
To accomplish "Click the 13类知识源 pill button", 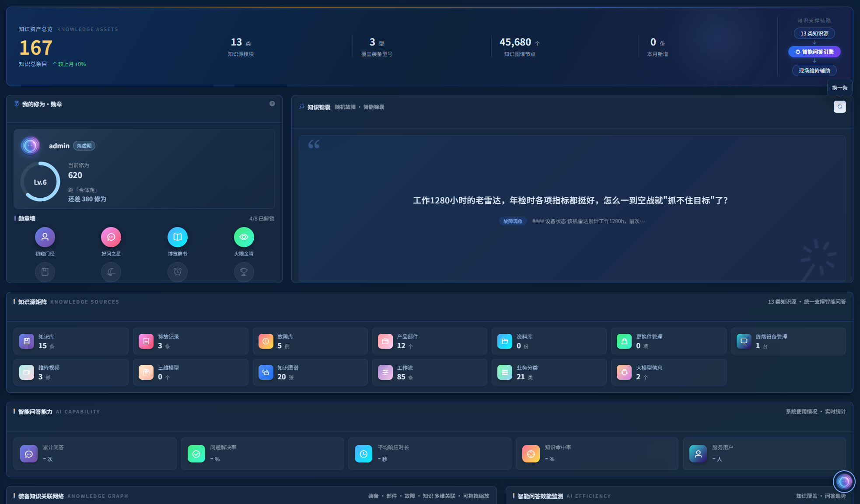I will point(814,33).
